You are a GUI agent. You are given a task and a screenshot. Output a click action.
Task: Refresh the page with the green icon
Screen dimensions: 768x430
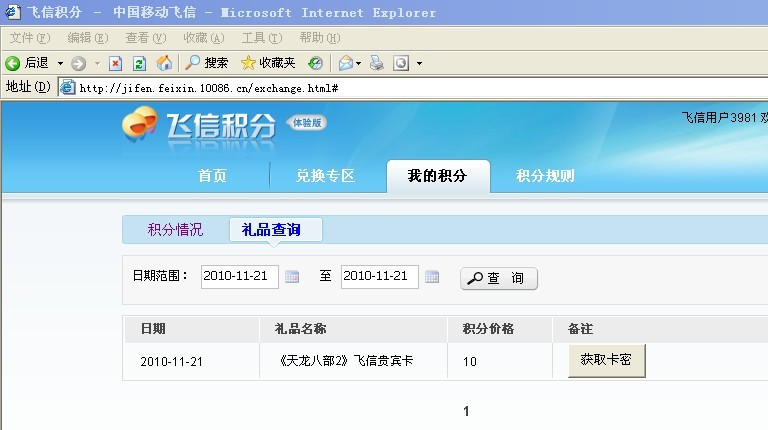click(140, 63)
